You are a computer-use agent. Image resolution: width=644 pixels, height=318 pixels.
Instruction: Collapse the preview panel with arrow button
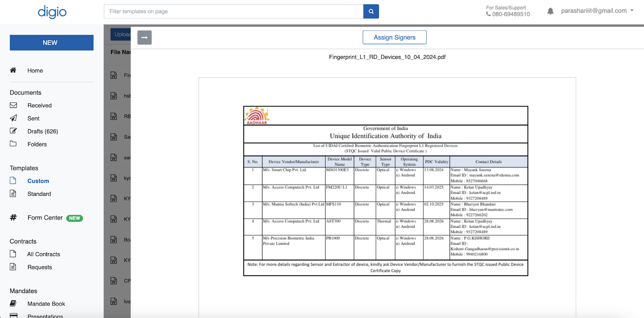pyautogui.click(x=144, y=37)
